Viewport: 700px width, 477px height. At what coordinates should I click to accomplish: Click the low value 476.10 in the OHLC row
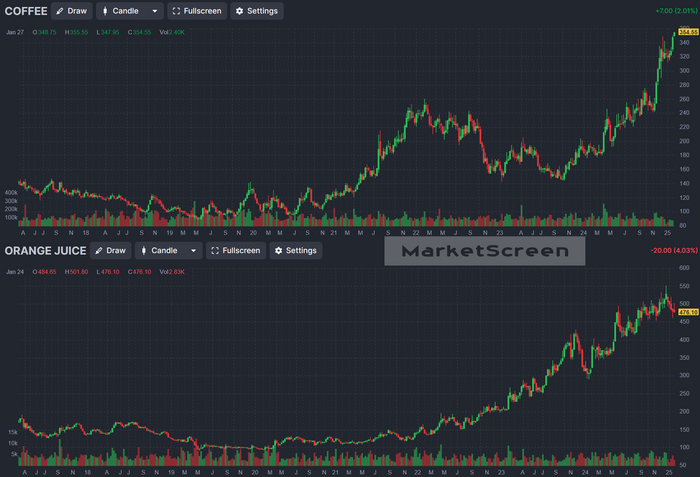110,272
